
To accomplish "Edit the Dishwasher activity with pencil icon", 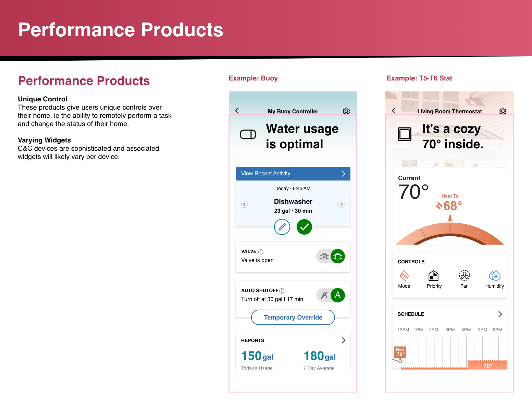I will (282, 227).
